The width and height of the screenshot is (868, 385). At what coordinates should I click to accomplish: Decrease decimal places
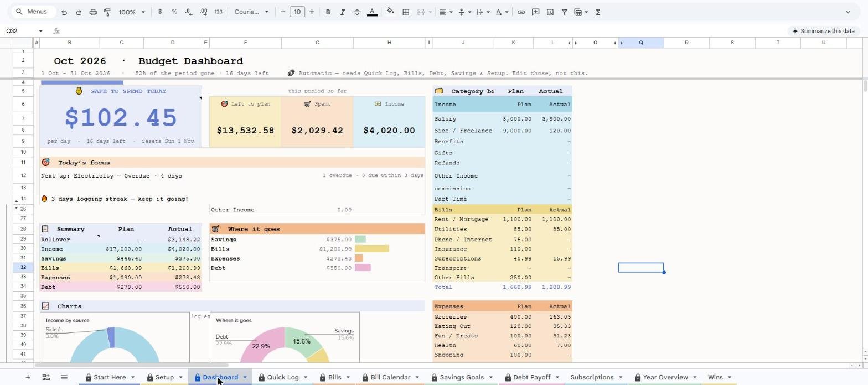(x=189, y=12)
